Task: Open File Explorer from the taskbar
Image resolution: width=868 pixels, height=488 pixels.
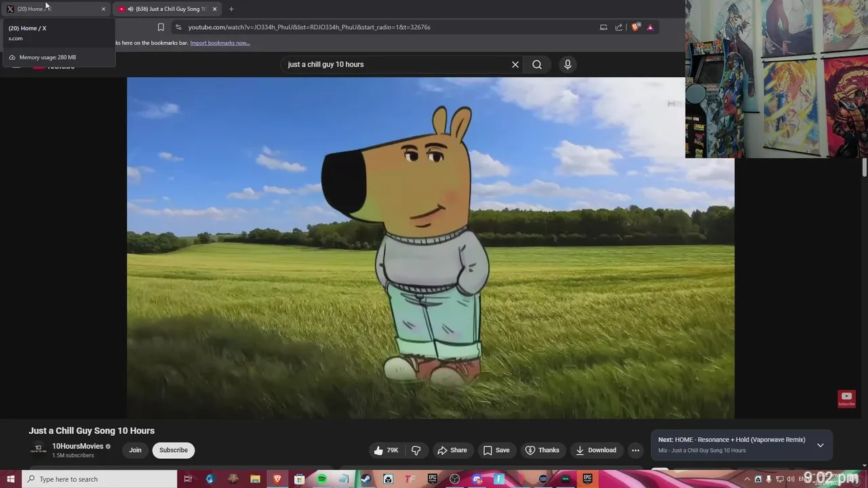Action: click(x=255, y=479)
